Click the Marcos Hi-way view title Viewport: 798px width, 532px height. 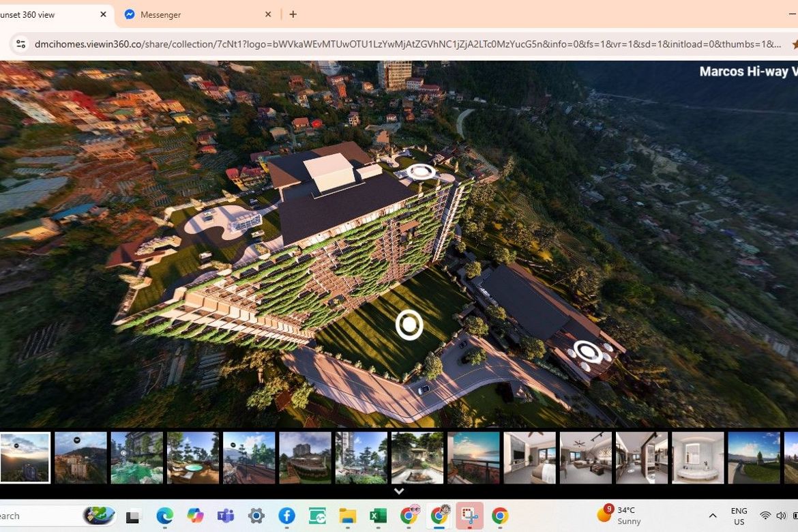(x=748, y=72)
